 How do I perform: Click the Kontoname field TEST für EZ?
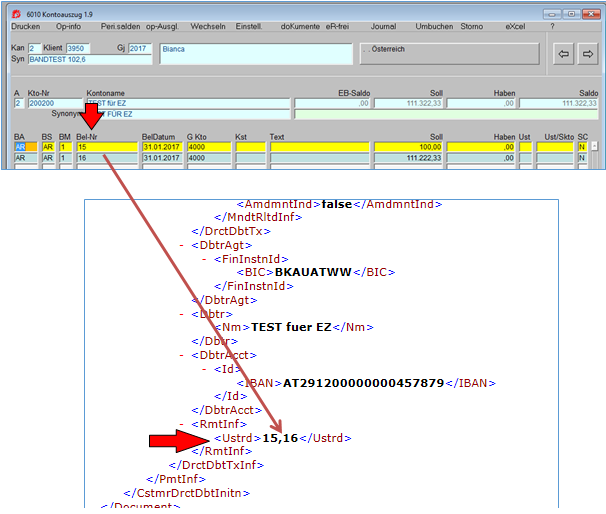188,103
